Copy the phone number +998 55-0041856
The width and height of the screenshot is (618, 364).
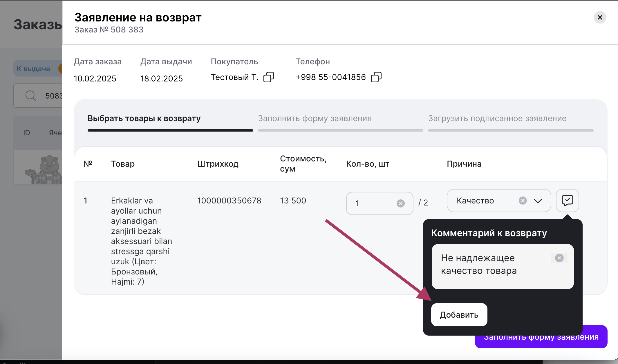pos(376,77)
